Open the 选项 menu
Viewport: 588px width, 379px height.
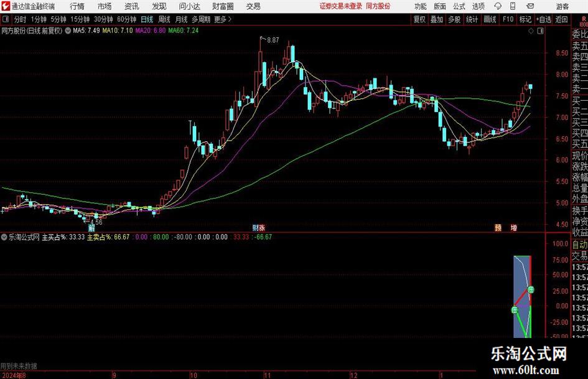[478, 6]
